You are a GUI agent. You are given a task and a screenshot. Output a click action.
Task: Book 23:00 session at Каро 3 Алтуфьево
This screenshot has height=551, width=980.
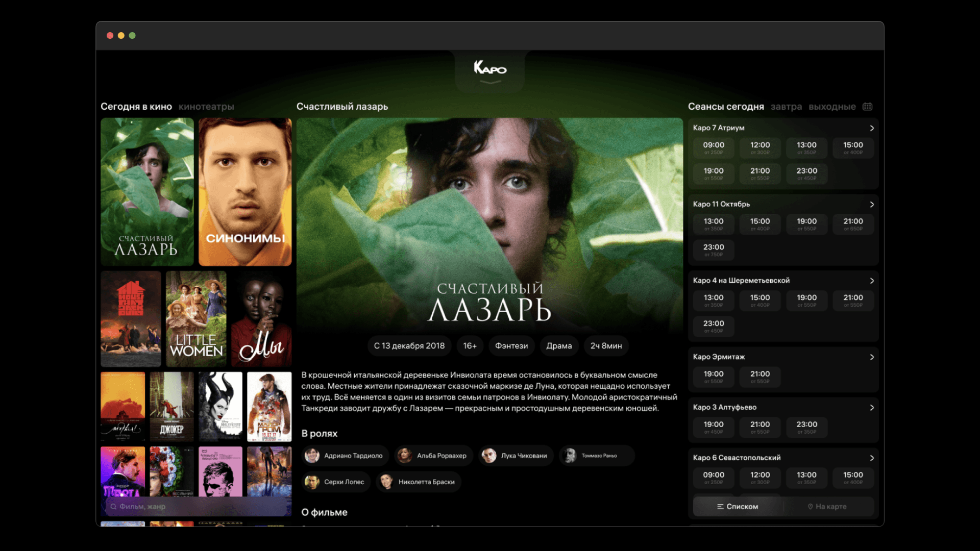click(806, 427)
